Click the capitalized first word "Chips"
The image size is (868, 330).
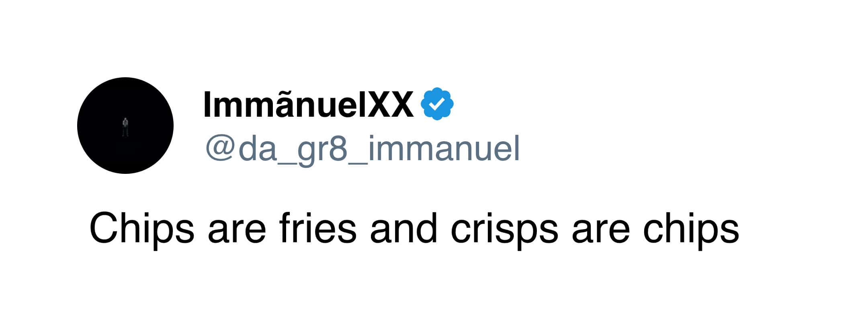(141, 229)
